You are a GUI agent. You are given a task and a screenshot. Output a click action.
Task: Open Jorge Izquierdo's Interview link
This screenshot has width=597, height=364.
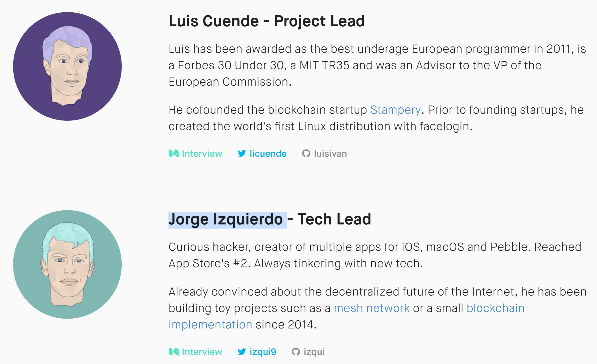pos(202,352)
